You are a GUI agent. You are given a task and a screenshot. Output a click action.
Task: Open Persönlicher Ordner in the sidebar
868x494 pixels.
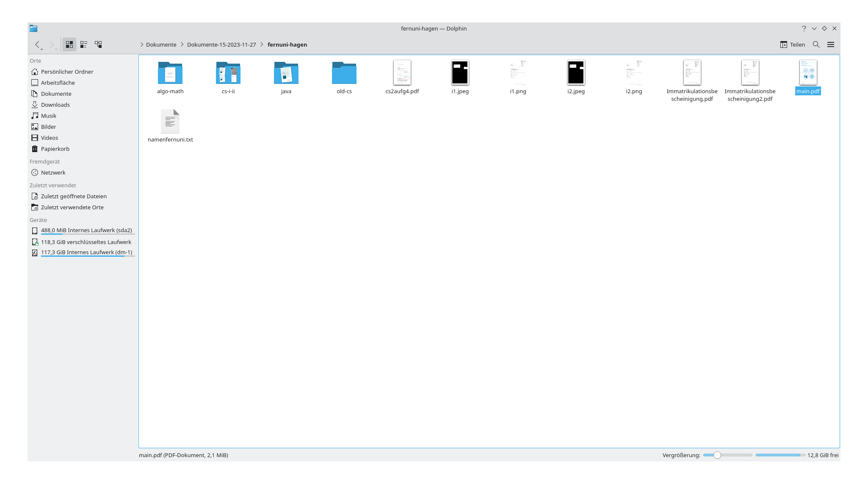[x=66, y=72]
